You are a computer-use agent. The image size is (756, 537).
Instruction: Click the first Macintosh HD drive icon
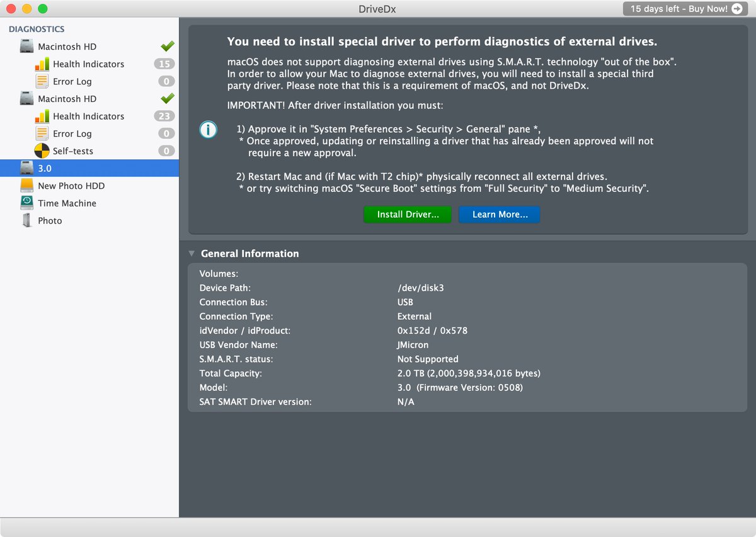click(26, 47)
